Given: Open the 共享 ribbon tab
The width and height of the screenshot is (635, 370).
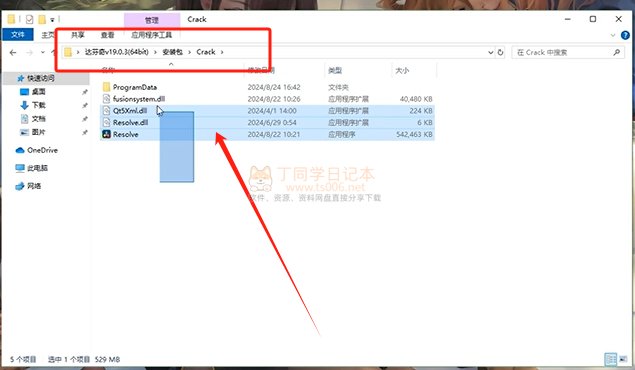Looking at the screenshot, I should coord(77,35).
